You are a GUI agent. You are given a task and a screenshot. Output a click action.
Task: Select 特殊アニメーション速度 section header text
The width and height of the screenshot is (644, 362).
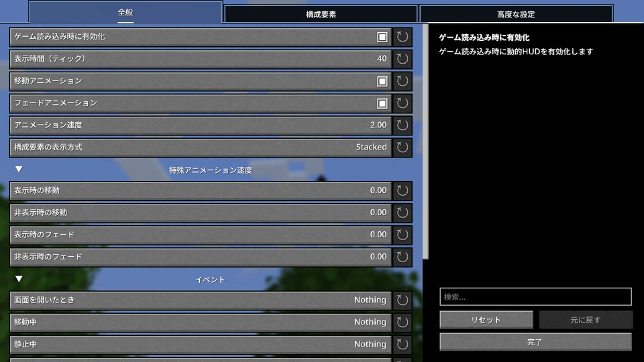[x=210, y=170]
